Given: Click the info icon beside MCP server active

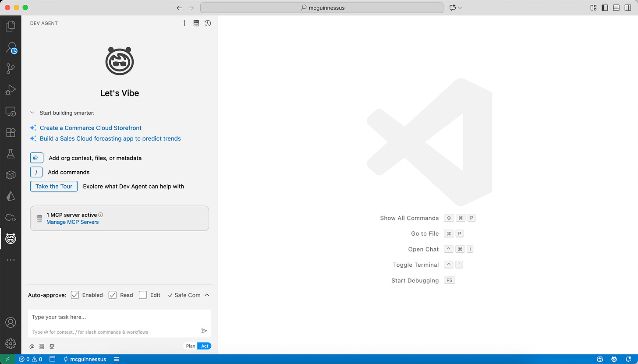Looking at the screenshot, I should coord(101,215).
